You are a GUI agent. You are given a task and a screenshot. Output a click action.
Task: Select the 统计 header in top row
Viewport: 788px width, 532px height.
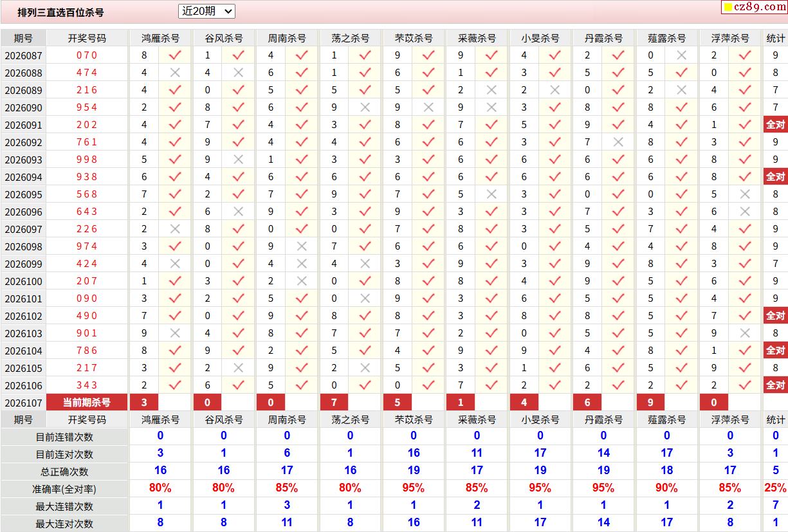pos(775,38)
